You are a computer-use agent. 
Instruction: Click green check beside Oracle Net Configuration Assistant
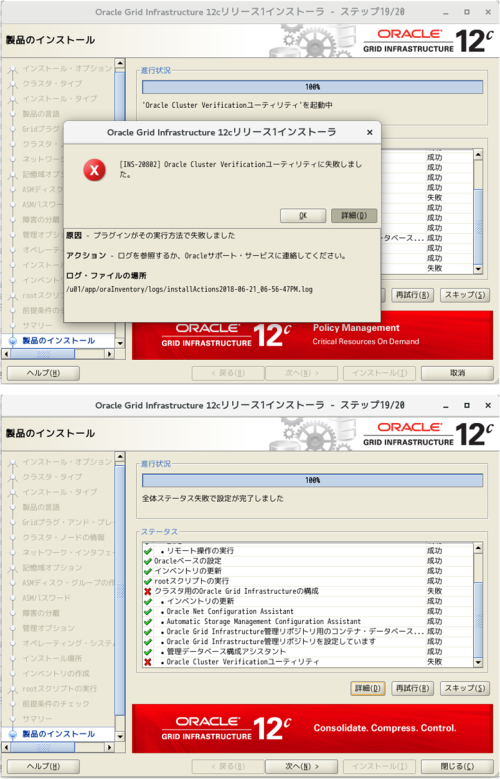coord(148,611)
